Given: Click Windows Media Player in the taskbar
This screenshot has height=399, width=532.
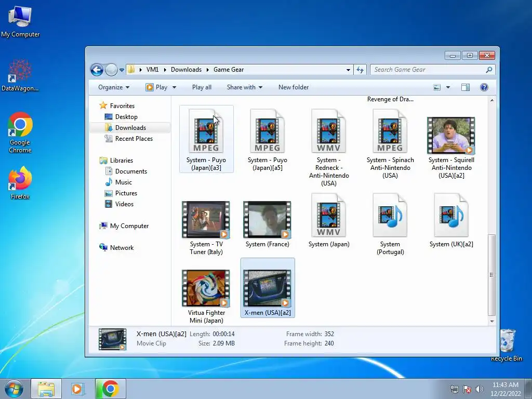Looking at the screenshot, I should [x=78, y=389].
